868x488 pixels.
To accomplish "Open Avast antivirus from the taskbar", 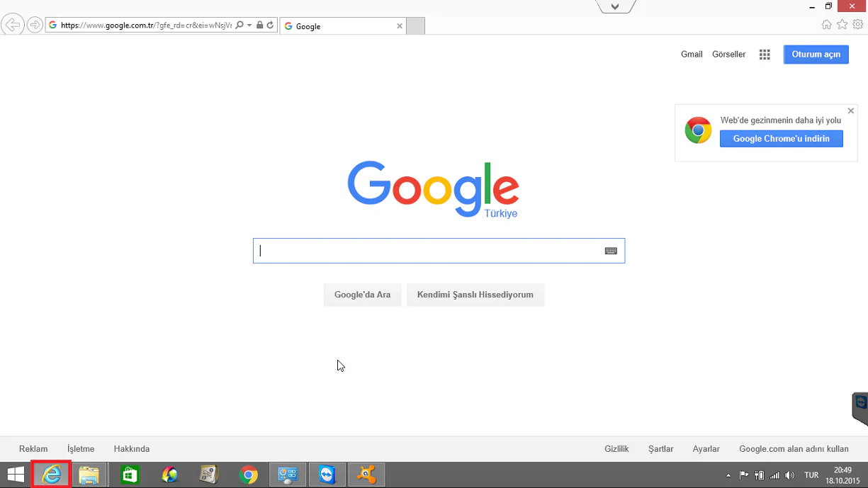I will click(x=366, y=475).
